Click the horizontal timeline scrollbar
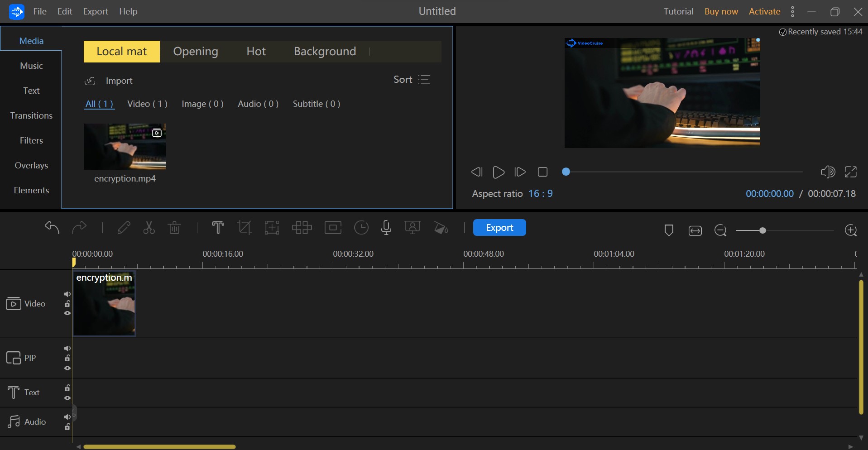The width and height of the screenshot is (868, 450). pyautogui.click(x=159, y=447)
